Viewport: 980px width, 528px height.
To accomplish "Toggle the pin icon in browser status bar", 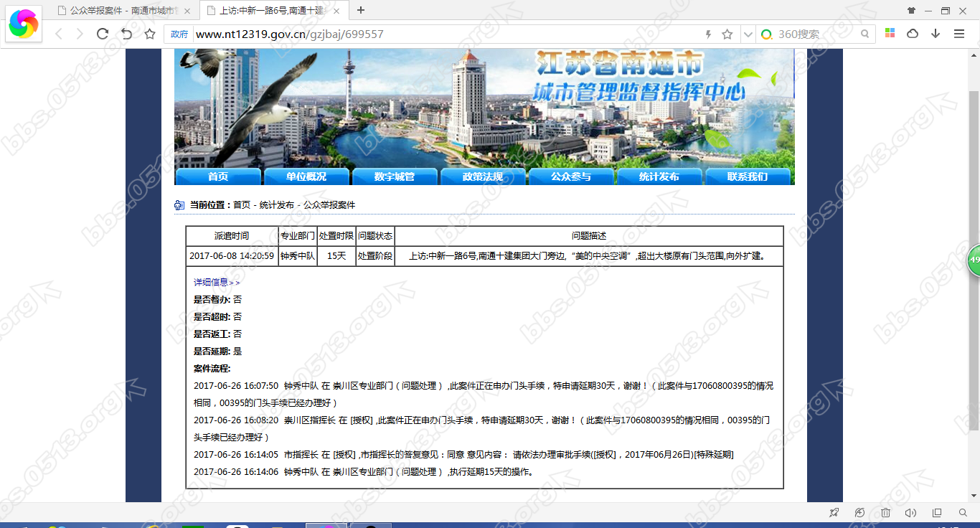I will point(834,512).
